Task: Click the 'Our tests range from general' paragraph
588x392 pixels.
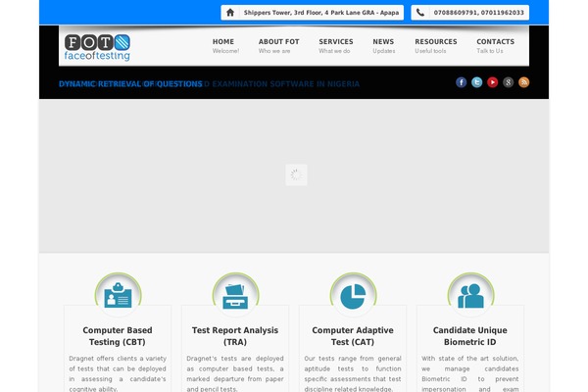Action: [353, 373]
